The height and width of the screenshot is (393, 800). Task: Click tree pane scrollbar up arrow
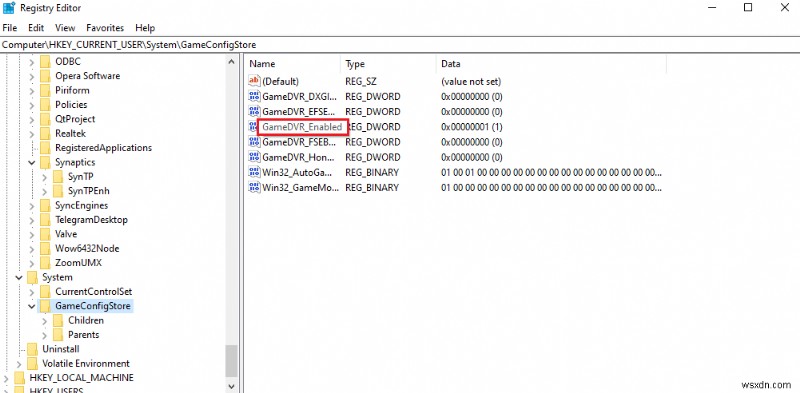pyautogui.click(x=232, y=62)
